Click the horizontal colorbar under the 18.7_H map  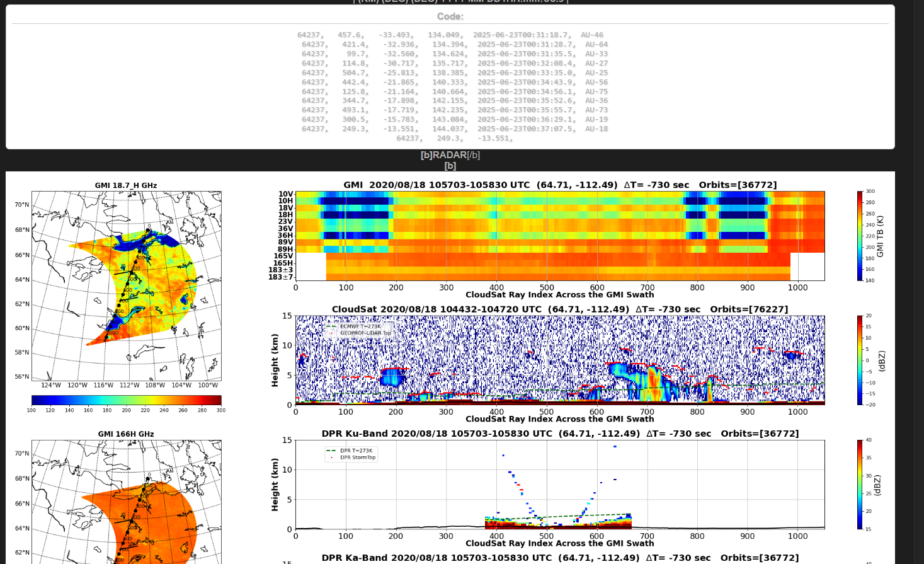(x=126, y=400)
